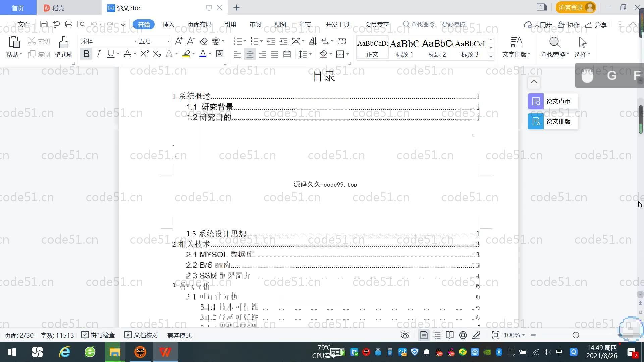Decrease paragraph indent
Viewport: 644px width, 362px height.
pyautogui.click(x=271, y=41)
